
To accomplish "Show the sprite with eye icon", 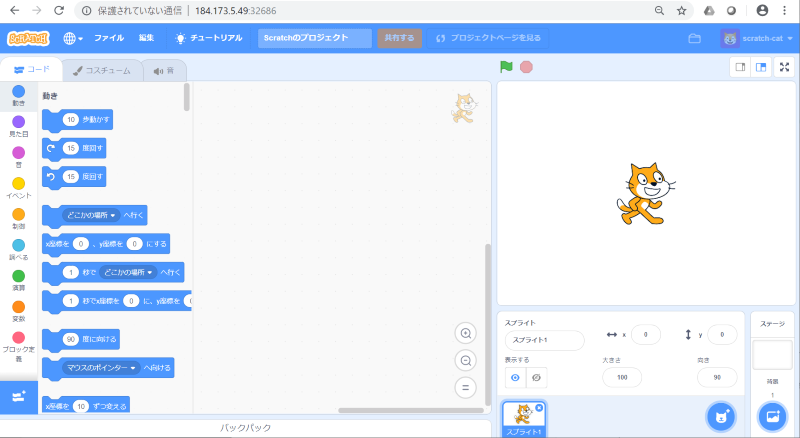I will click(515, 378).
